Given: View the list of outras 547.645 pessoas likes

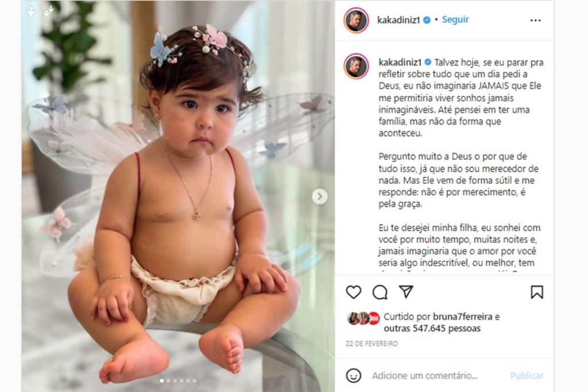Looking at the screenshot, I should coord(432,328).
